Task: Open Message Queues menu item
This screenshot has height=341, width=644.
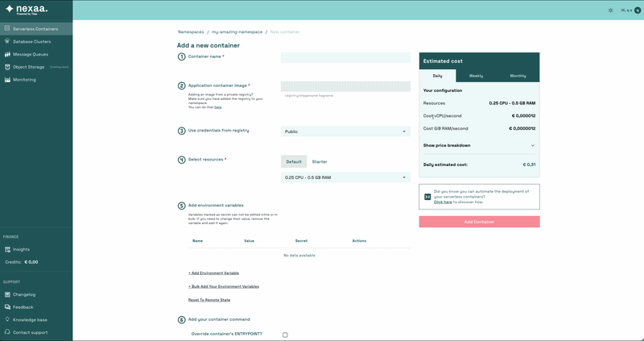Action: (x=36, y=54)
